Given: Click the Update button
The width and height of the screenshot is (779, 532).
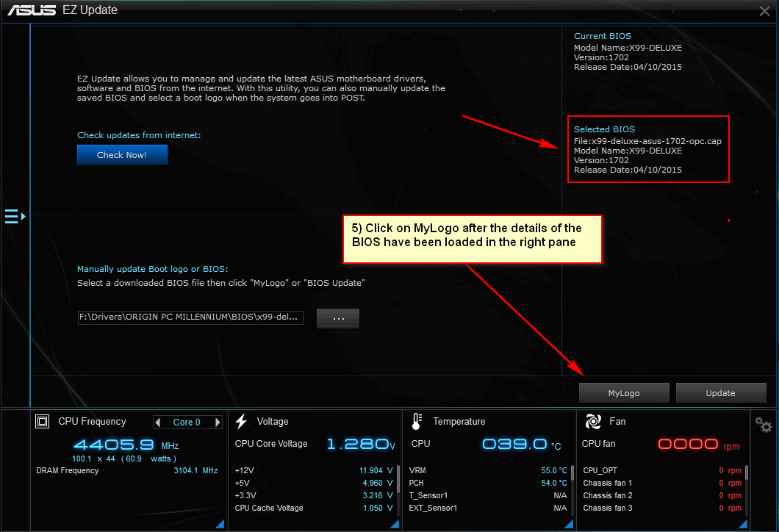Looking at the screenshot, I should (x=721, y=393).
